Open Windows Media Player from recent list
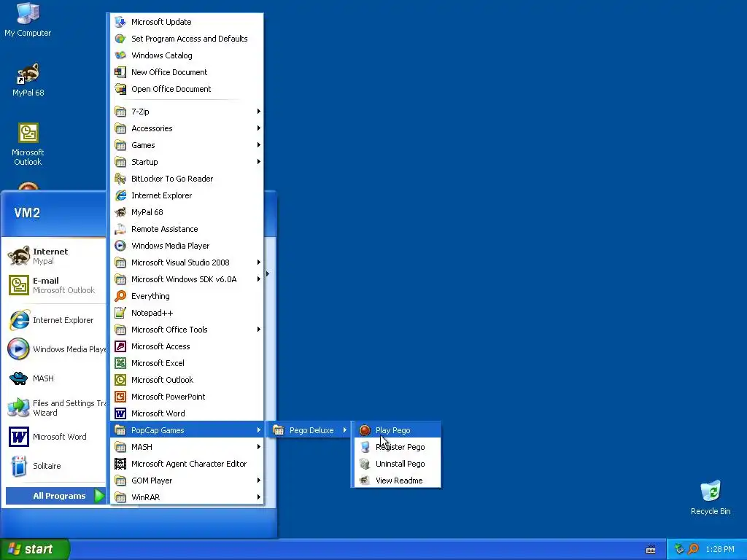The image size is (747, 560). pos(55,349)
